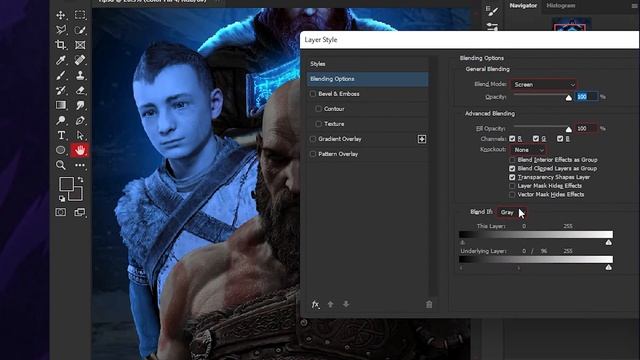
Task: Click Underlying Layer white point slider
Action: point(609,267)
